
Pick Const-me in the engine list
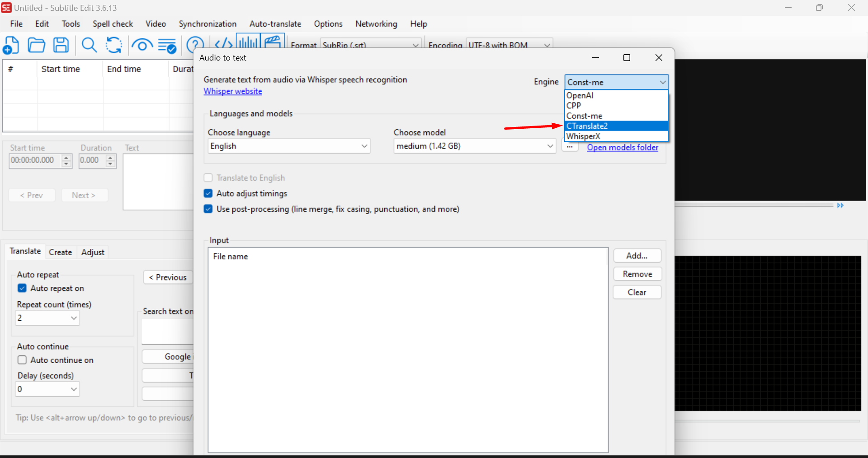click(617, 116)
